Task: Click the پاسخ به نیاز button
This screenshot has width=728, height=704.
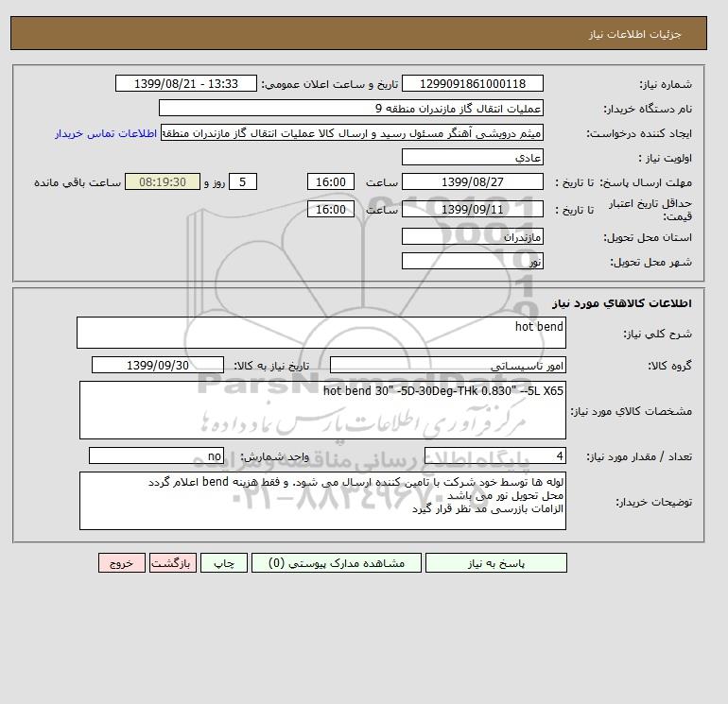Action: click(x=495, y=563)
